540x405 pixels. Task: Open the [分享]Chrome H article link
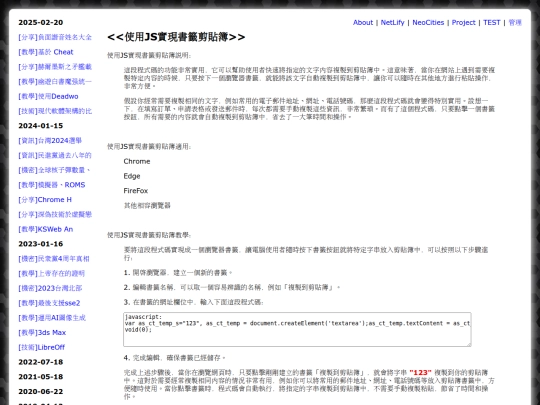click(45, 200)
